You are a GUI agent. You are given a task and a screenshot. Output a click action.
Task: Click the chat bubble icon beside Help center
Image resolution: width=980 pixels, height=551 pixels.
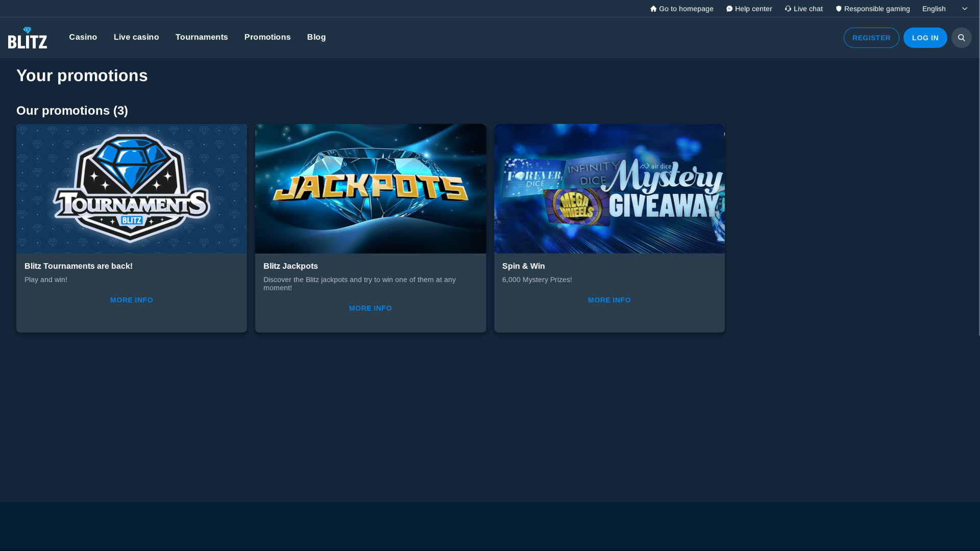tap(729, 8)
